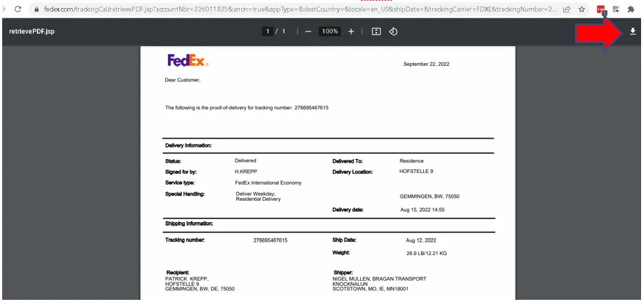Click the padlock site info icon

(x=37, y=9)
